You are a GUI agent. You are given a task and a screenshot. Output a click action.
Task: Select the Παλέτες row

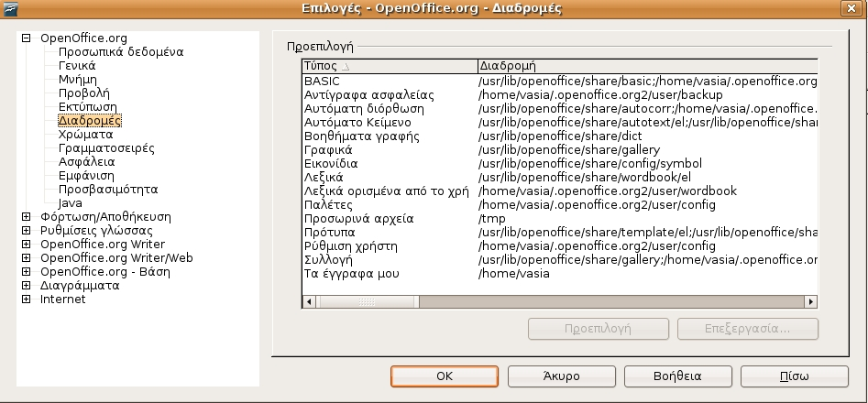pyautogui.click(x=560, y=204)
